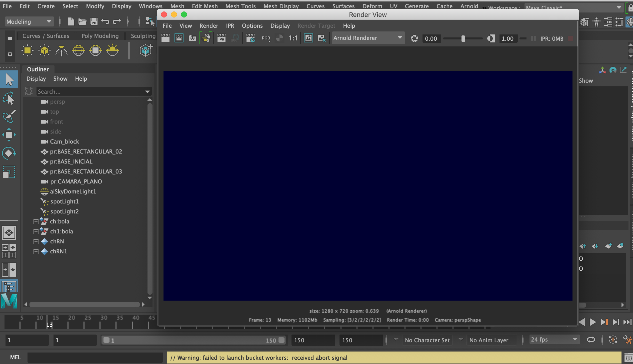Click the Redo Previous Render icon
The height and width of the screenshot is (364, 633).
coord(165,38)
